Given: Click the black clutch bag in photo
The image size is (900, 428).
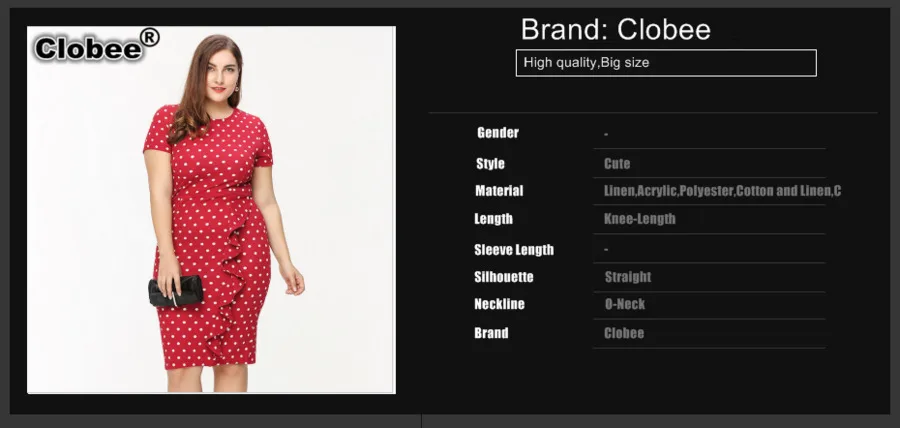Looking at the screenshot, I should point(176,291).
